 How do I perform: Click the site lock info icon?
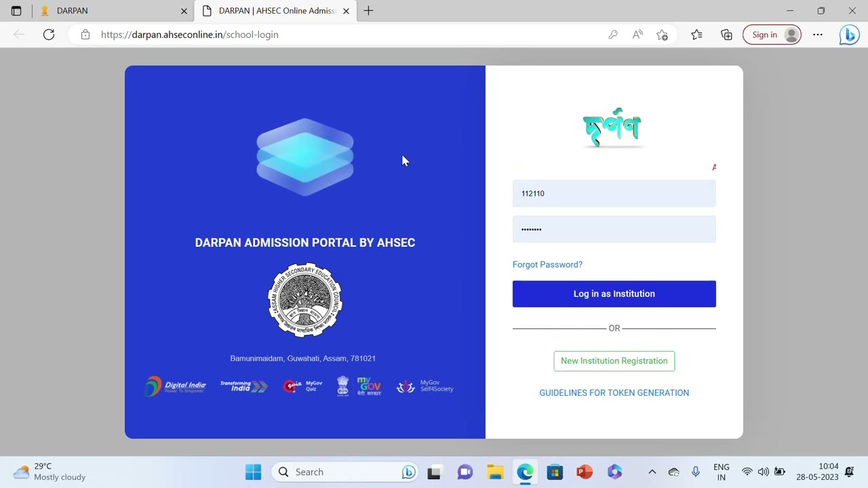pyautogui.click(x=85, y=35)
